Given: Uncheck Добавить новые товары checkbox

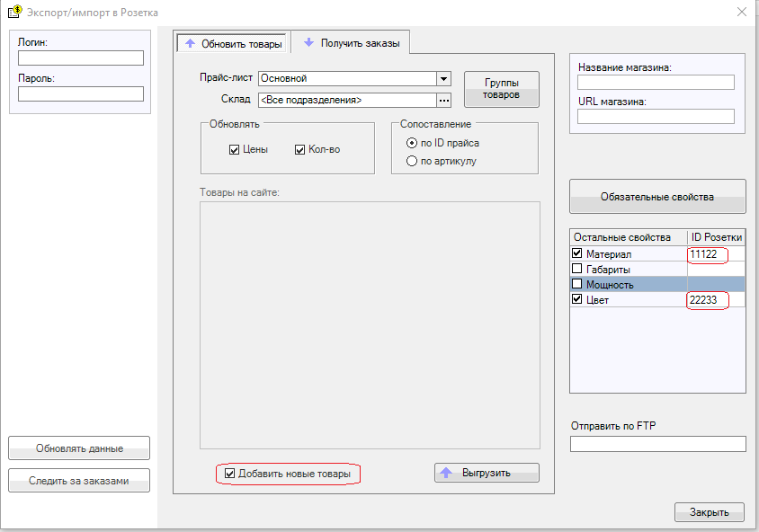Looking at the screenshot, I should tap(230, 474).
